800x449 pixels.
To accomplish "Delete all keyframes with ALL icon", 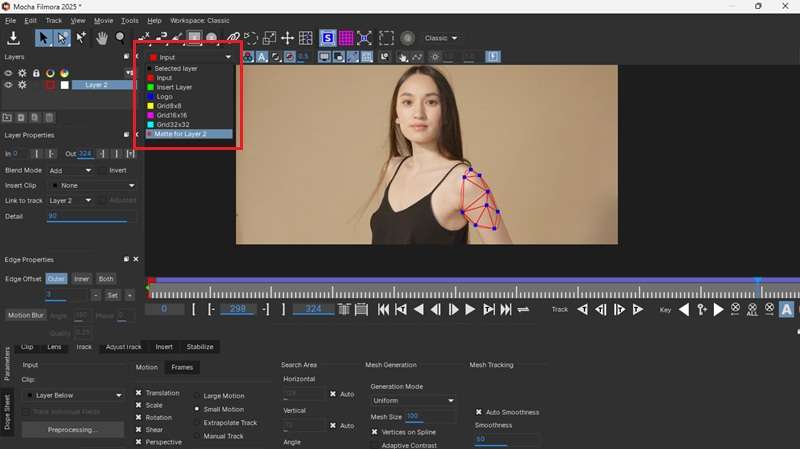I will point(752,309).
